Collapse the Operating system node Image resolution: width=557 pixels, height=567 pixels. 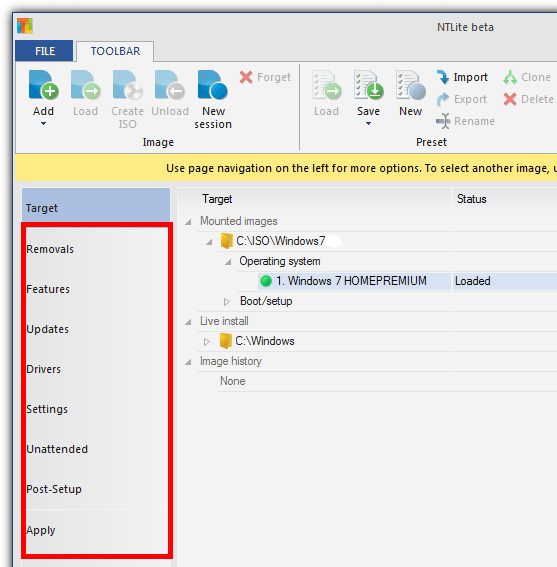point(228,262)
